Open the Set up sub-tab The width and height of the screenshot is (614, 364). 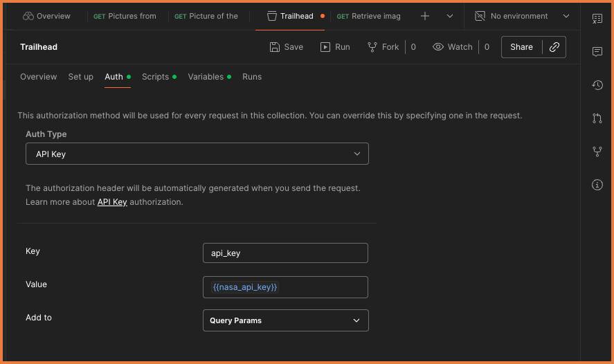(81, 77)
